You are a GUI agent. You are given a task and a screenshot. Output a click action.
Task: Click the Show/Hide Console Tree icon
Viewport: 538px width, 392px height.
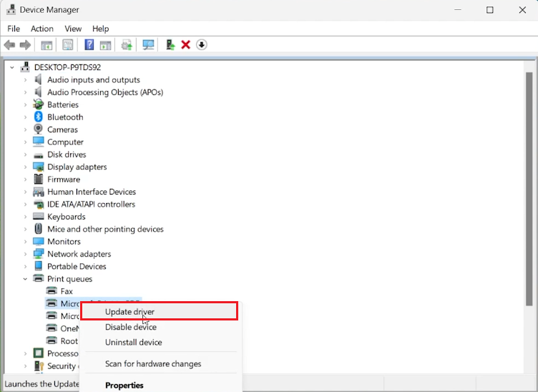click(x=47, y=45)
